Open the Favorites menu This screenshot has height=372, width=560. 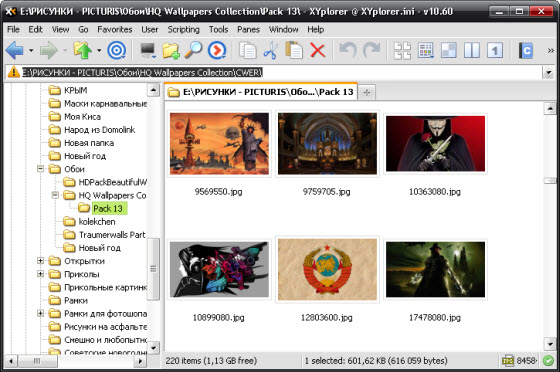coord(115,29)
